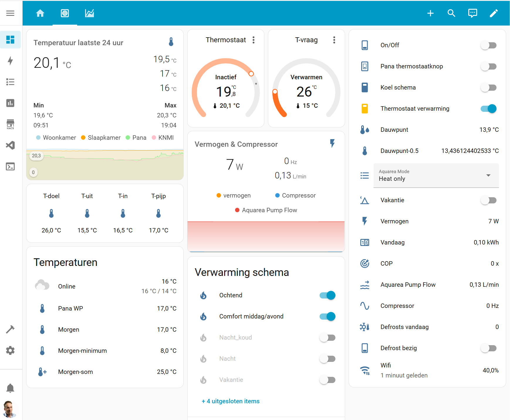
Task: Switch to the home dashboard tab
Action: (x=40, y=13)
